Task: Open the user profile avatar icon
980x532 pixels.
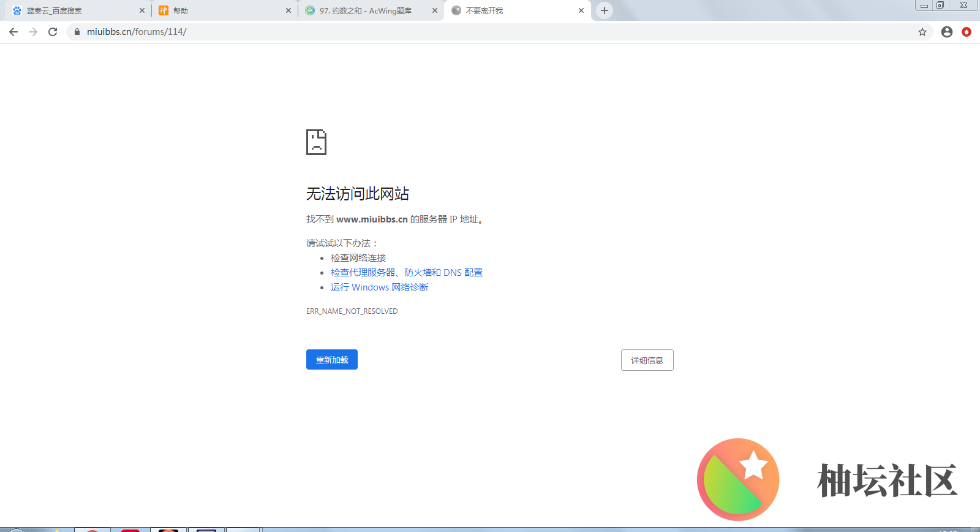Action: pyautogui.click(x=947, y=32)
